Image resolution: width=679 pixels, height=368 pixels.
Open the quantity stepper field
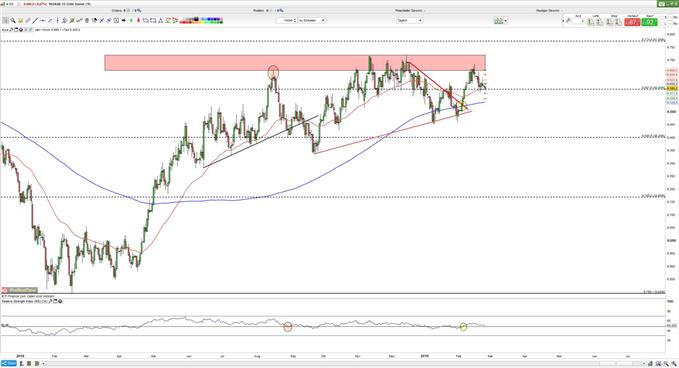click(x=286, y=20)
